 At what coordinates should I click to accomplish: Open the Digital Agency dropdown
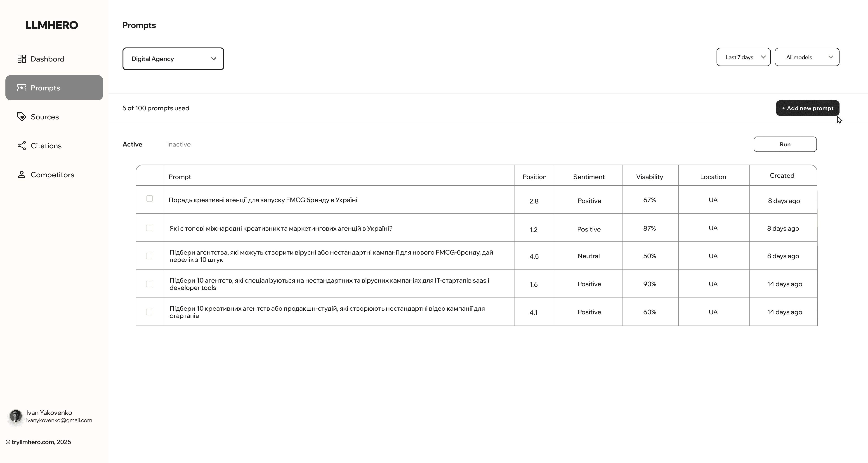[x=173, y=59]
